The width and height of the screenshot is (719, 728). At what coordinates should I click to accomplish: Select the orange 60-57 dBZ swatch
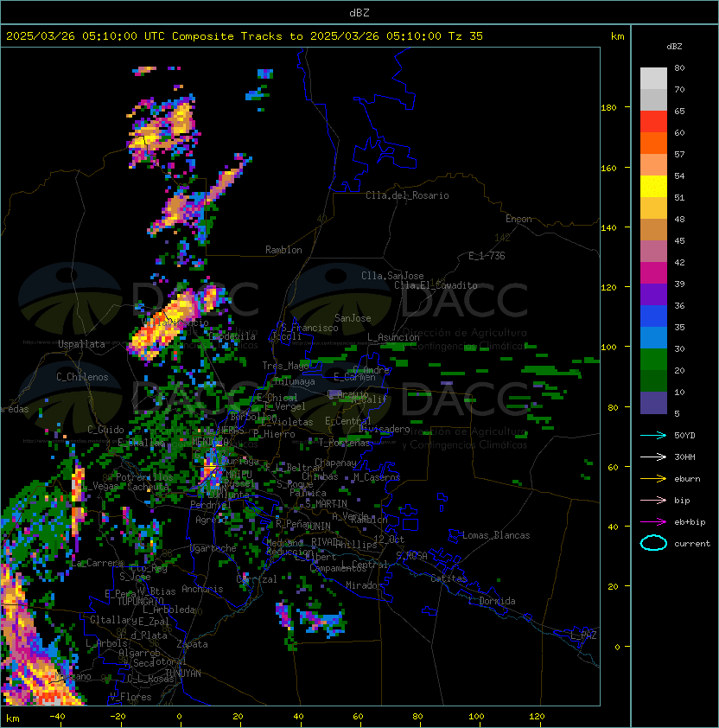[653, 143]
